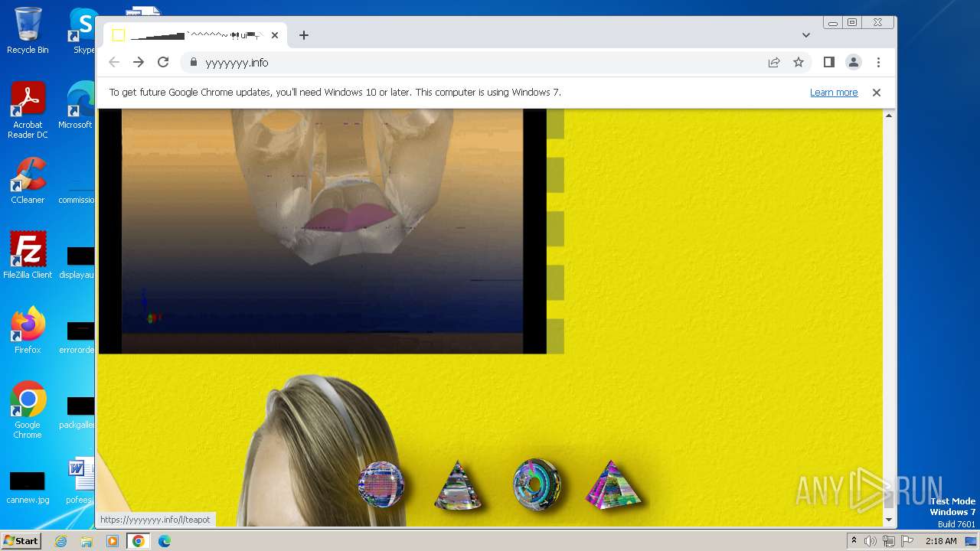Open network status tray icon
Image resolution: width=980 pixels, height=551 pixels.
click(x=888, y=541)
